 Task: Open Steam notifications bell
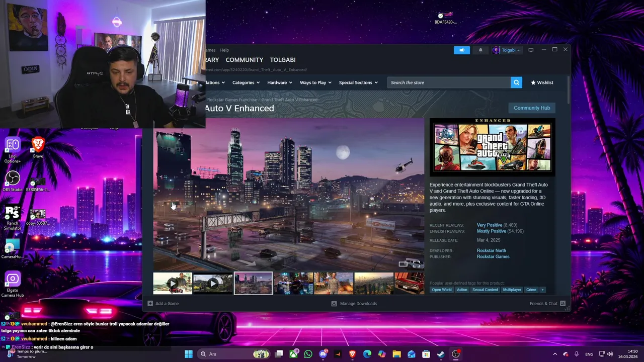[480, 50]
